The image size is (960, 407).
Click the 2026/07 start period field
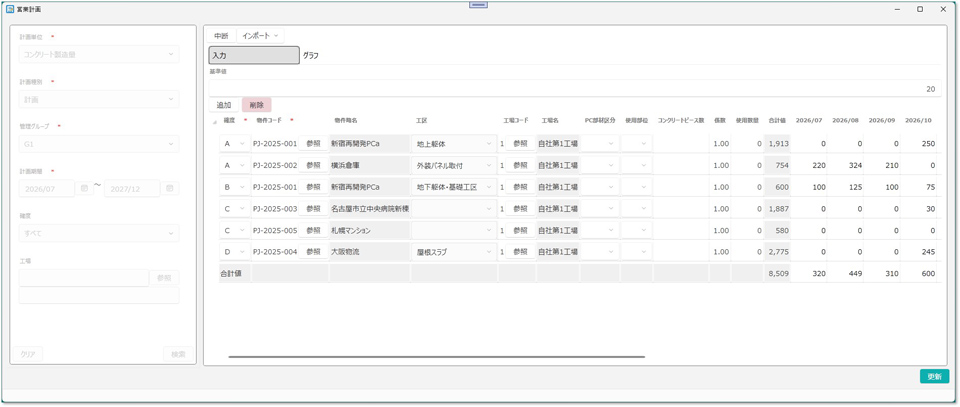pyautogui.click(x=47, y=189)
